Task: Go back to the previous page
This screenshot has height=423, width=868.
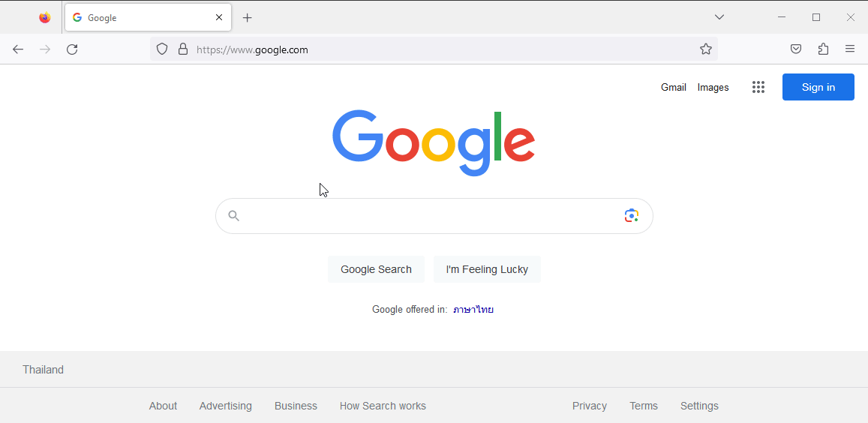Action: click(18, 49)
